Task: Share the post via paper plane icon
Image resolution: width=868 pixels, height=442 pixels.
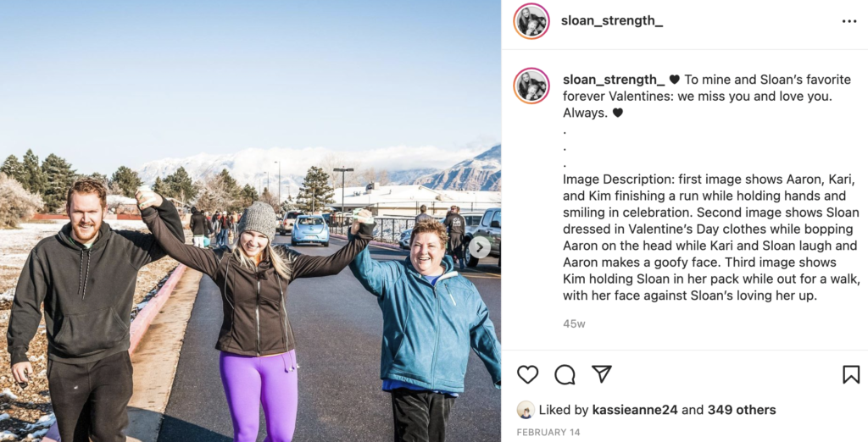Action: click(601, 374)
